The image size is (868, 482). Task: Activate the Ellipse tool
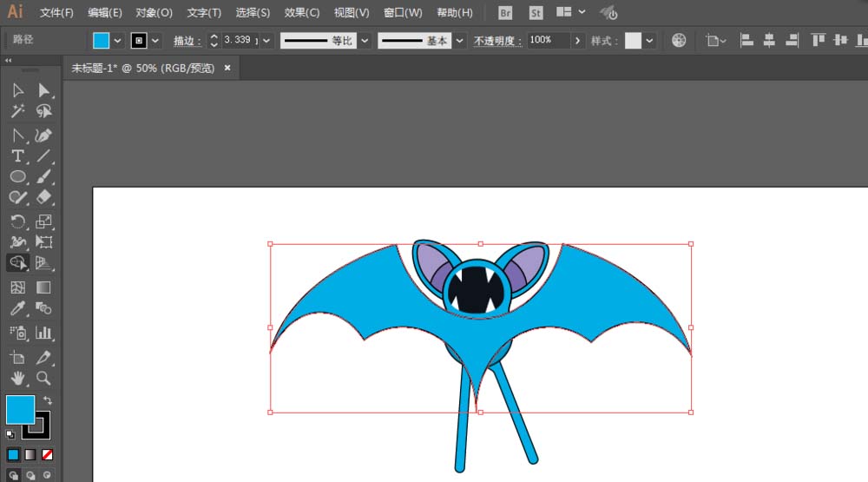[17, 177]
